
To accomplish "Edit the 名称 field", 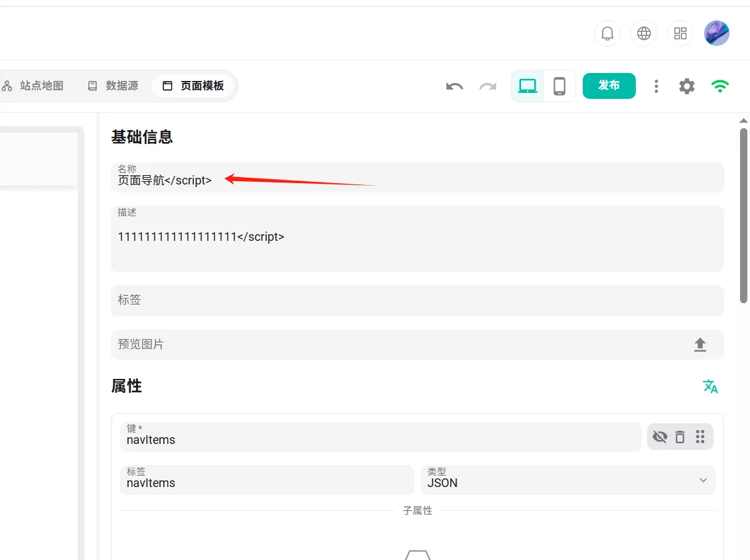I will click(x=417, y=177).
